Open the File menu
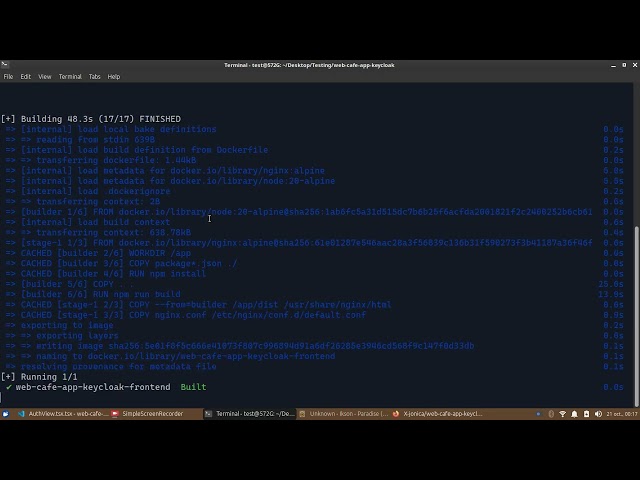640x480 pixels. 8,77
